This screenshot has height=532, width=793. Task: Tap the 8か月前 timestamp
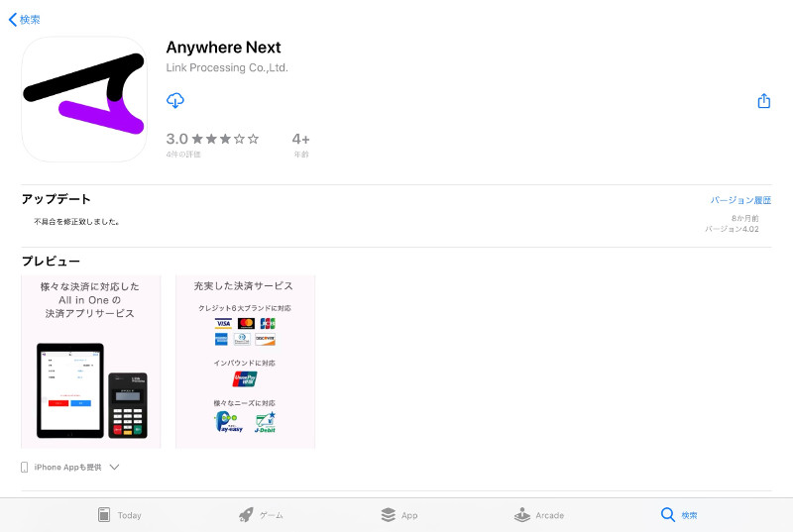click(745, 218)
